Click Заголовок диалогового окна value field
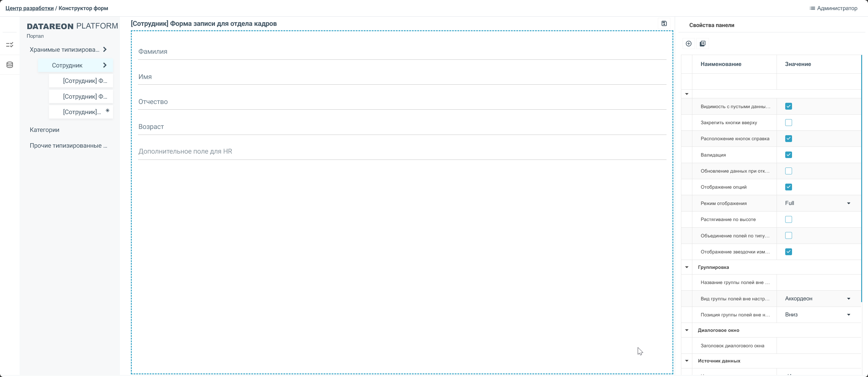The height and width of the screenshot is (377, 868). (x=818, y=346)
